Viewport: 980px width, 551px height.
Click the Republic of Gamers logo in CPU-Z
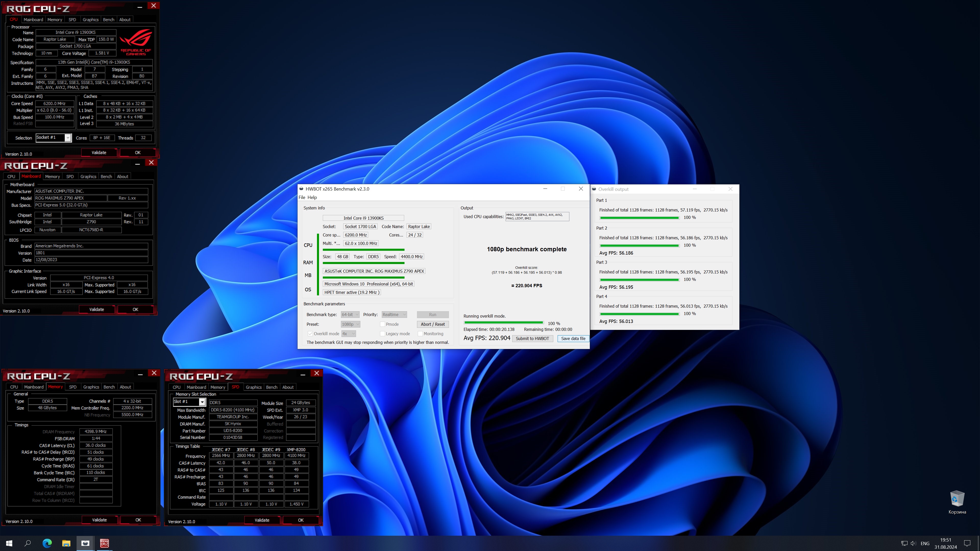point(136,43)
